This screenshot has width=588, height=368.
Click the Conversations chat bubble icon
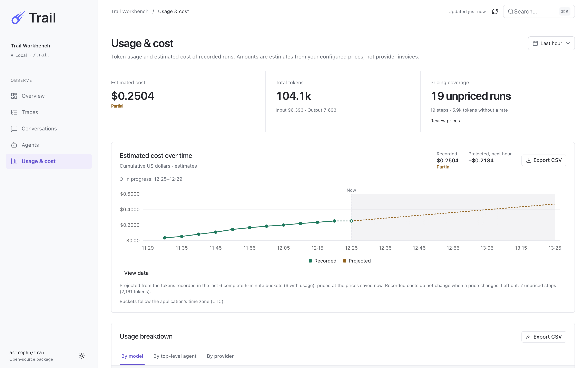(x=14, y=129)
